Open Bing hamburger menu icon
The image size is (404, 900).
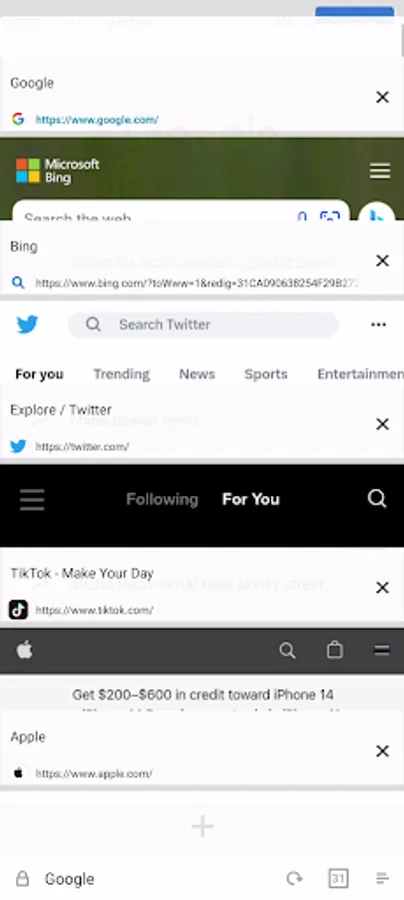click(380, 171)
